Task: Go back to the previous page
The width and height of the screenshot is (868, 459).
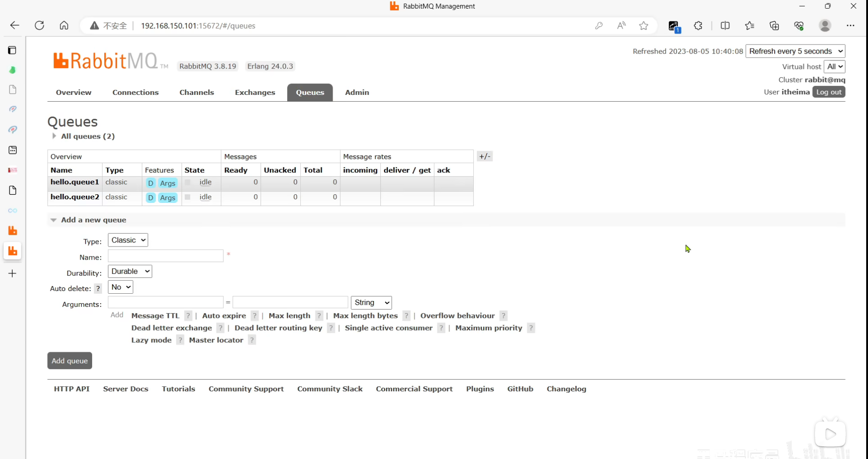Action: click(x=15, y=25)
